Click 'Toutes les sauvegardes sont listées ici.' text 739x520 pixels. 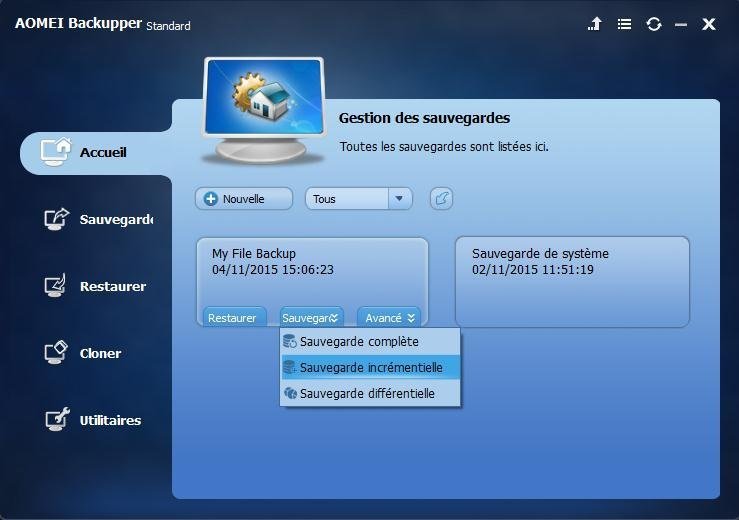[x=444, y=147]
